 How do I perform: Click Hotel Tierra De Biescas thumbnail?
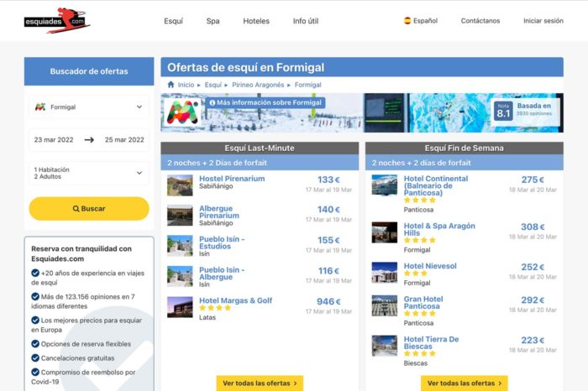385,346
